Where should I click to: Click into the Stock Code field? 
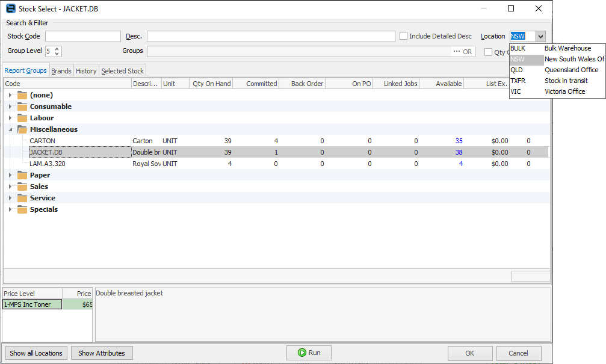pos(82,37)
